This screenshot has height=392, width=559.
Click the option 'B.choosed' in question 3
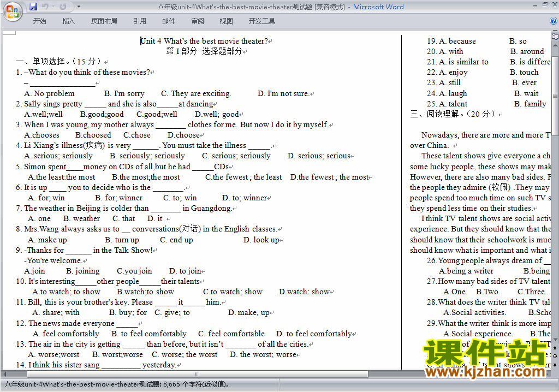(x=93, y=135)
